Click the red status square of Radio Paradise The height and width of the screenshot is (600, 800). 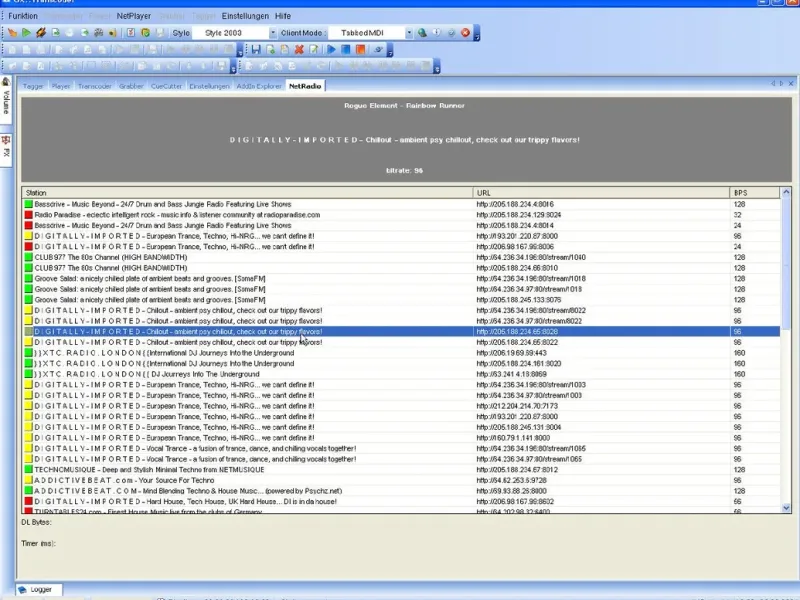[x=29, y=215]
